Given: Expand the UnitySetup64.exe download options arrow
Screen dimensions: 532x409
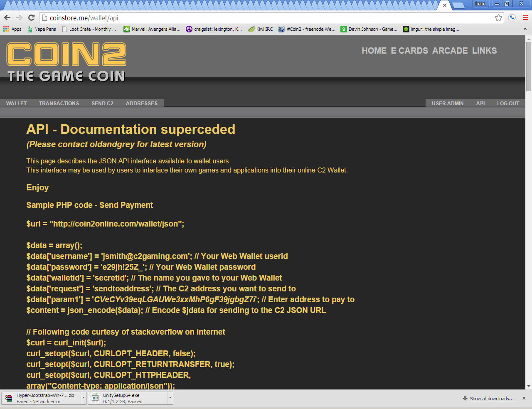Looking at the screenshot, I should (x=170, y=398).
